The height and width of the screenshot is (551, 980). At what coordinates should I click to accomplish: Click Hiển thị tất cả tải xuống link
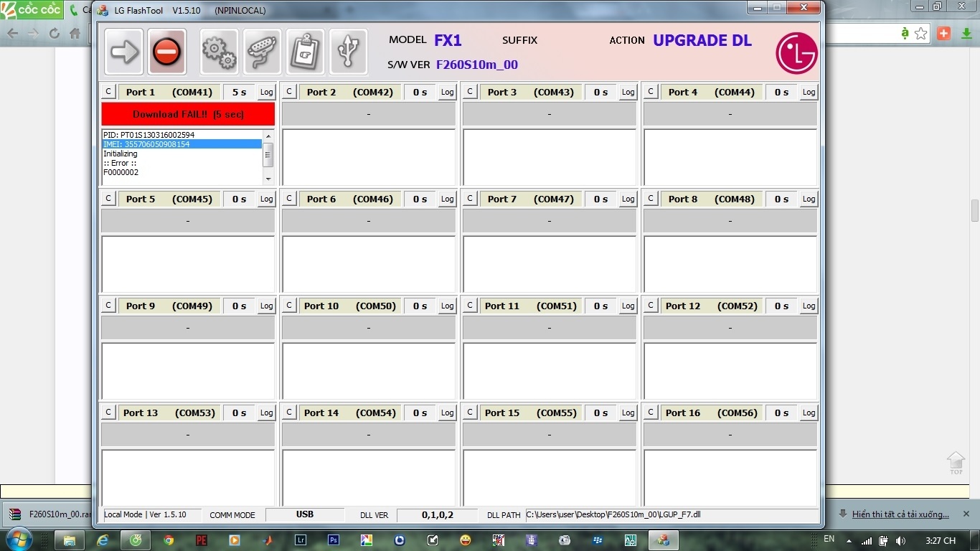tap(900, 514)
